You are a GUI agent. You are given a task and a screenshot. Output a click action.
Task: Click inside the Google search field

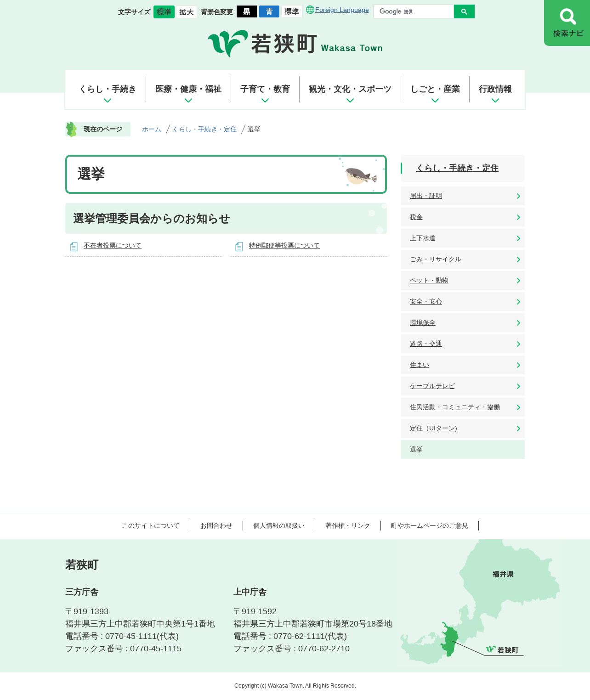pos(414,11)
